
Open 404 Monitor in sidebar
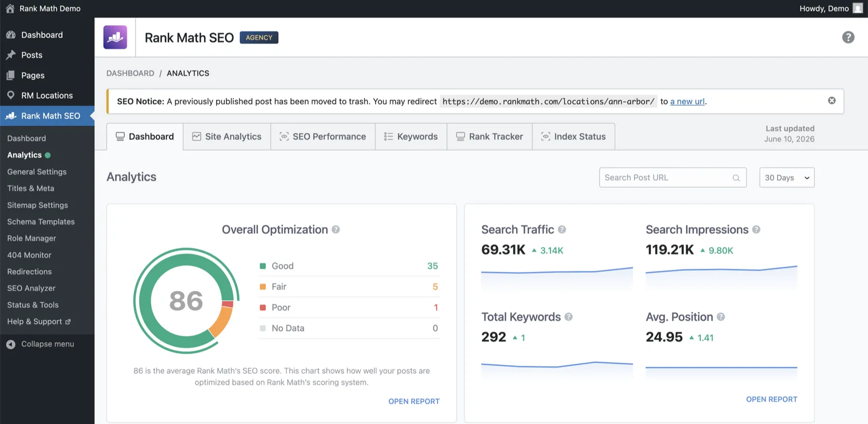point(29,255)
